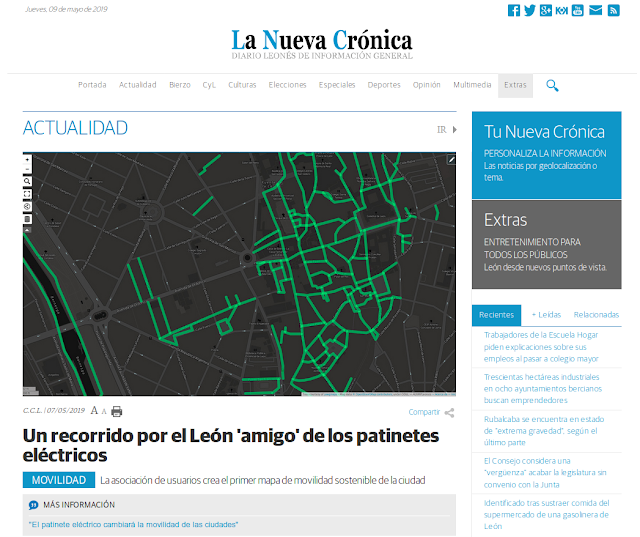Image resolution: width=640 pixels, height=537 pixels.
Task: Open the Portada menu item
Action: tap(92, 85)
